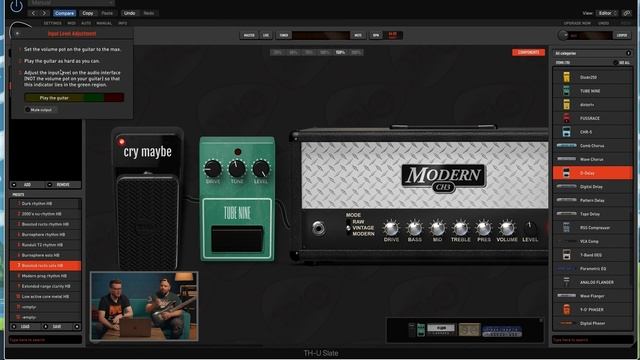This screenshot has width=640, height=360.
Task: Stomp the Tube Nine pedal footswitch
Action: pos(237,239)
